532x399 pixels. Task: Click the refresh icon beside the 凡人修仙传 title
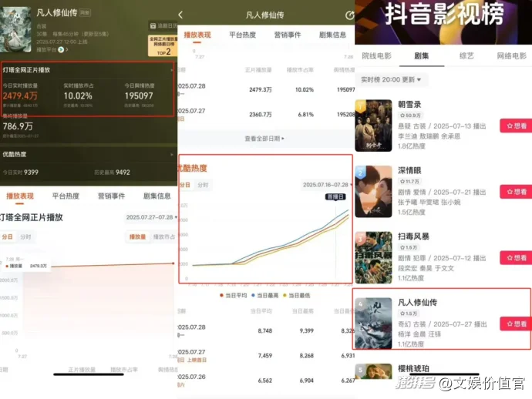[350, 15]
